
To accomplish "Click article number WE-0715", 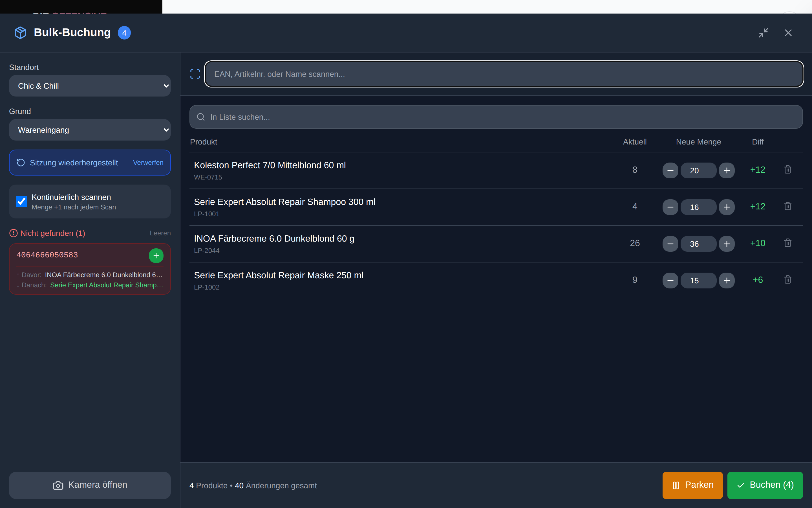I will coord(208,177).
